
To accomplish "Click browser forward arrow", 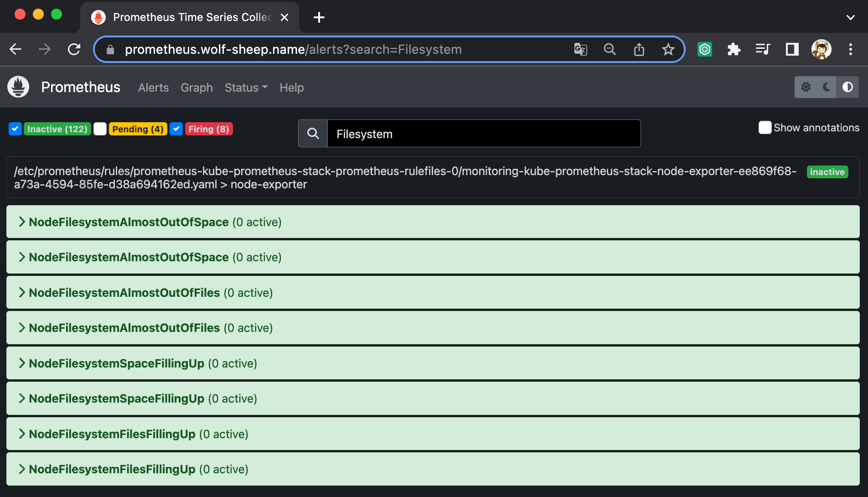I will [45, 49].
